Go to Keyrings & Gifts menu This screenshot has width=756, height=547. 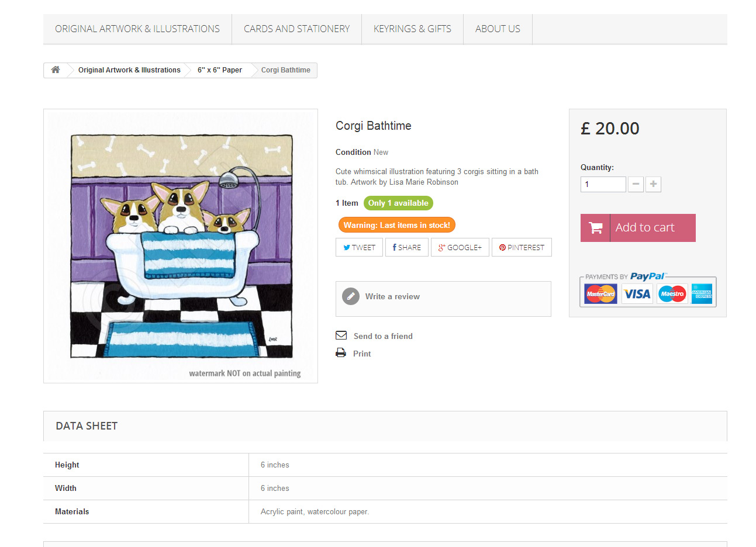pyautogui.click(x=412, y=29)
